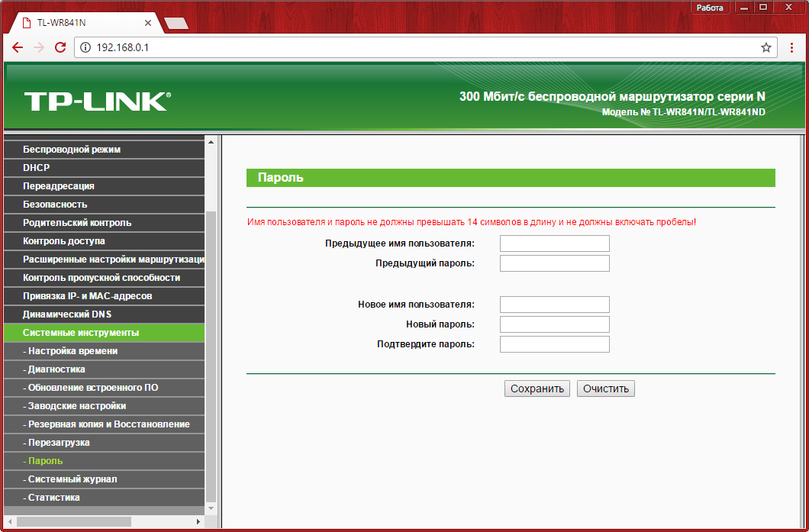
Task: Click into the Новый пароль field
Action: tap(554, 324)
